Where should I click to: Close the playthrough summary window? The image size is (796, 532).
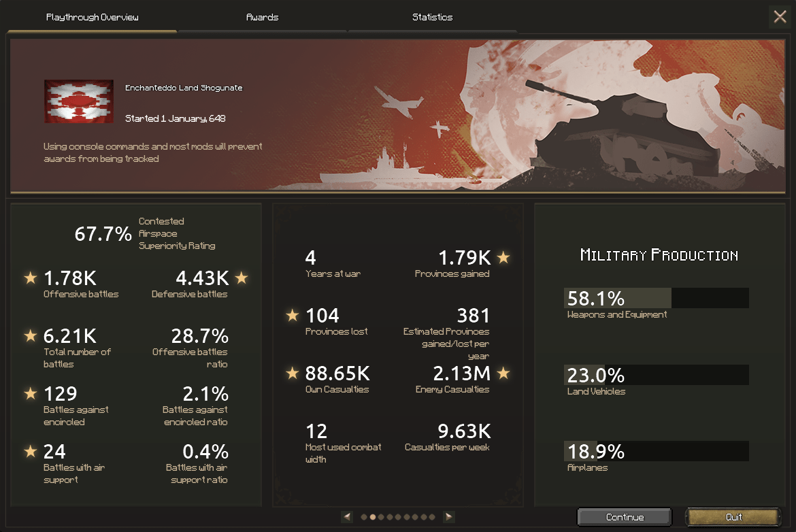tap(780, 17)
